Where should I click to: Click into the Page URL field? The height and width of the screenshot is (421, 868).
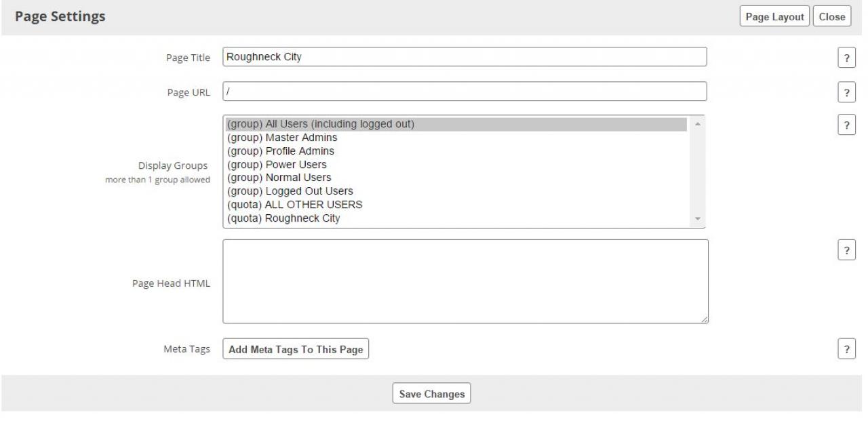point(465,92)
